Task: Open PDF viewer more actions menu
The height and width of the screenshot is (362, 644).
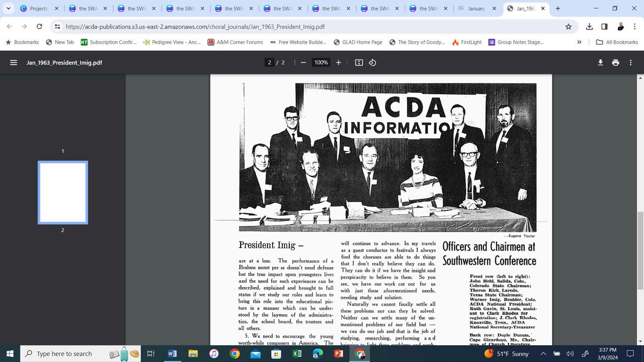Action: click(631, 63)
